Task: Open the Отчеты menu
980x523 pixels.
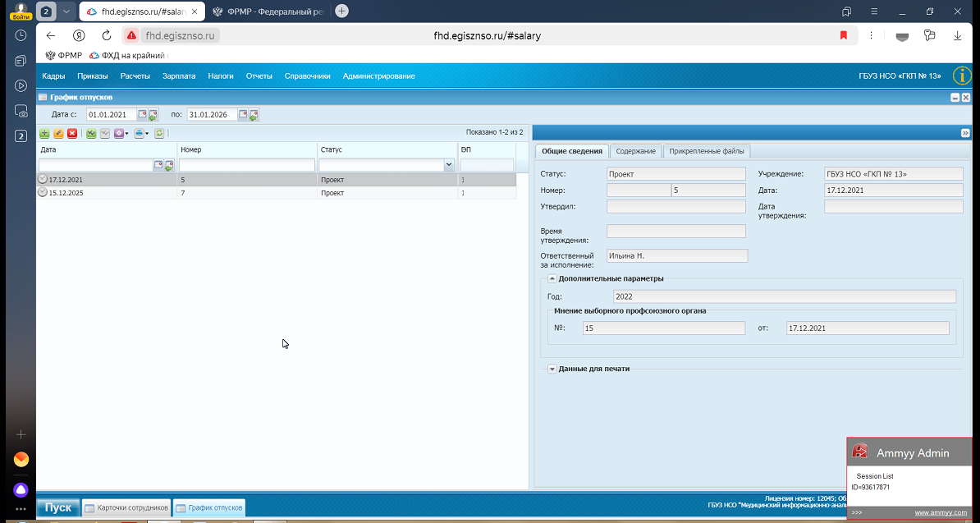Action: [x=259, y=76]
